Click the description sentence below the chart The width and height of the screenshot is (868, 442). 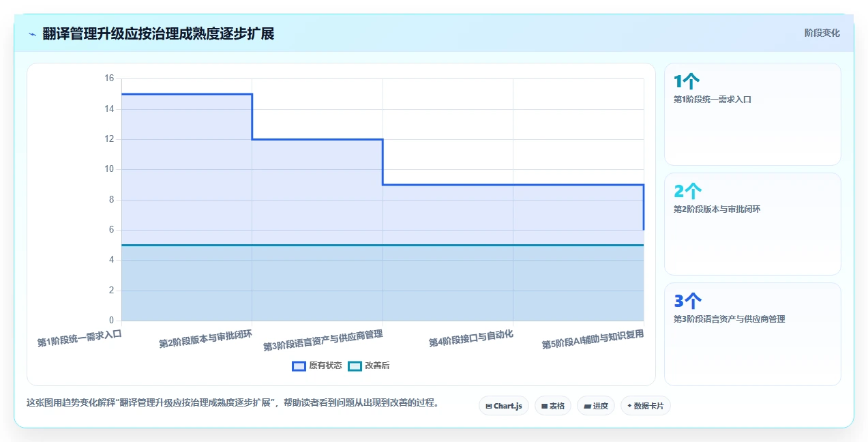[233, 403]
